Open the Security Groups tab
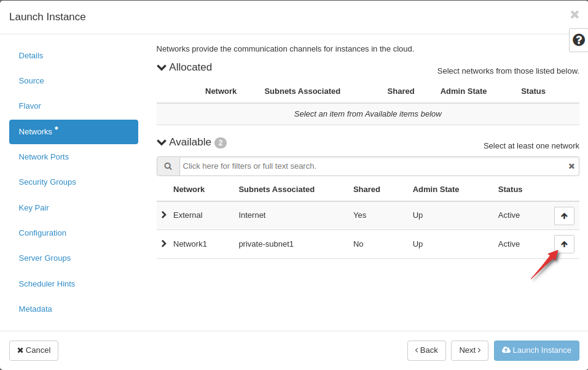Screen dimensions: 588x370 click(47, 182)
